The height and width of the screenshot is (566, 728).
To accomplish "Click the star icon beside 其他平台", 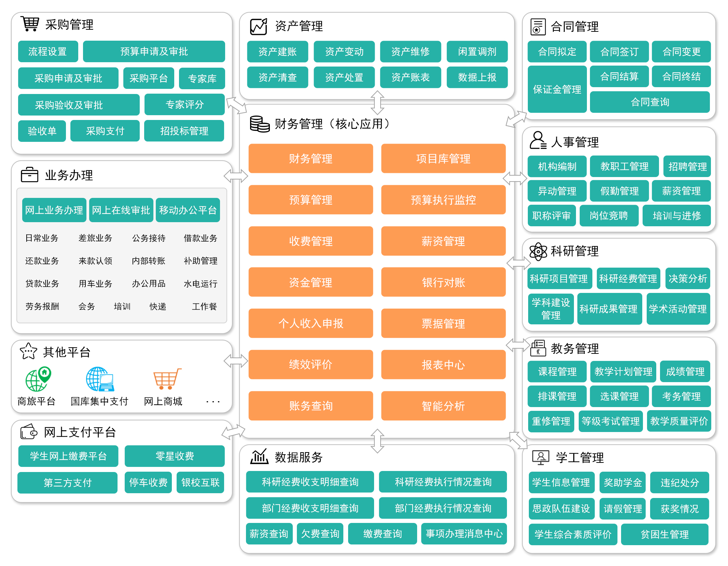I will [x=28, y=351].
